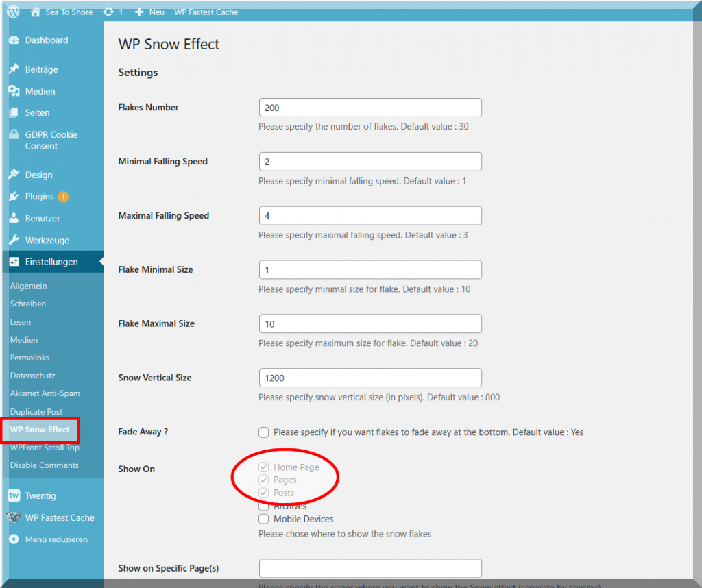The width and height of the screenshot is (702, 588).
Task: Tick the Archives checkbox
Action: pos(264,506)
